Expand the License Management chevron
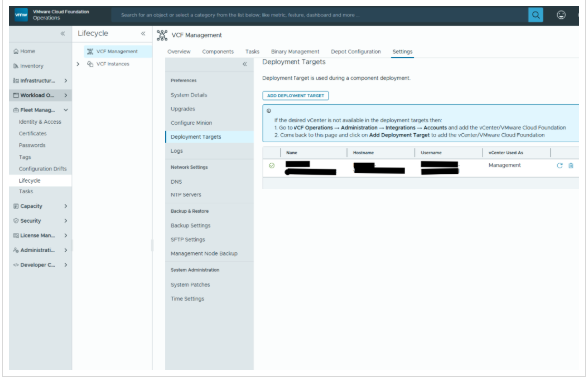 [66, 236]
